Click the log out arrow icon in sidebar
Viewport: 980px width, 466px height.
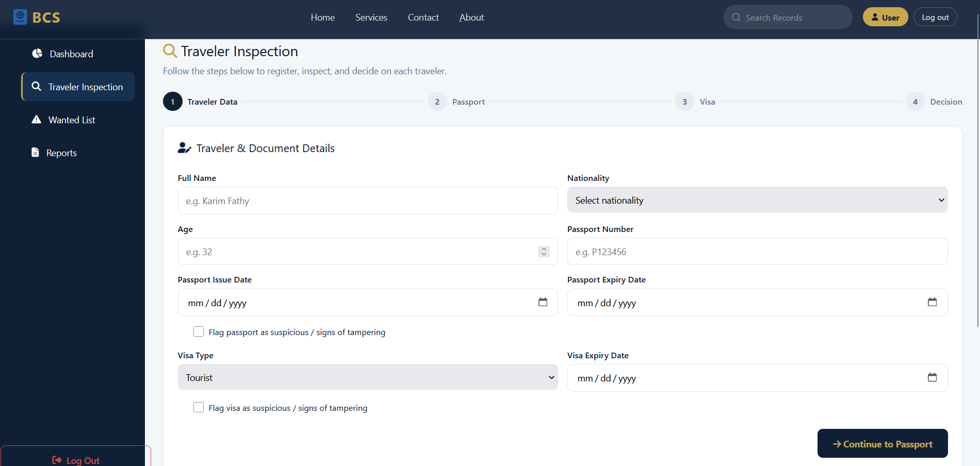tap(57, 460)
